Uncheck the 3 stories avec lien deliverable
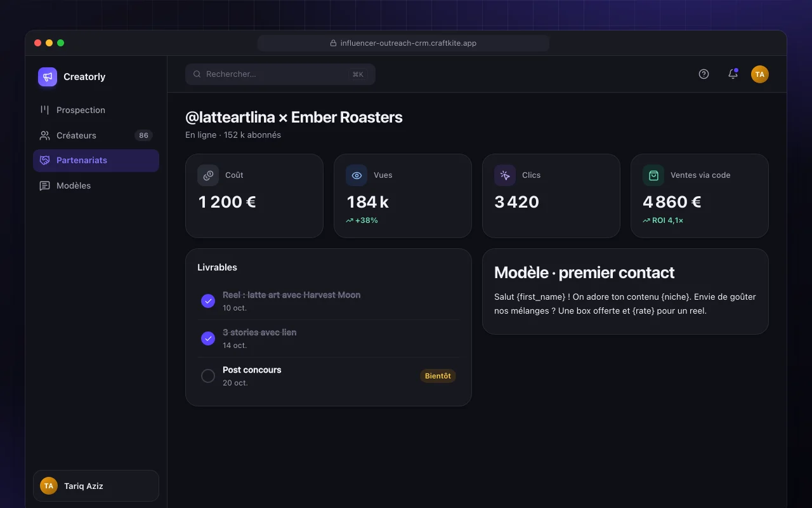The height and width of the screenshot is (508, 812). coord(208,338)
